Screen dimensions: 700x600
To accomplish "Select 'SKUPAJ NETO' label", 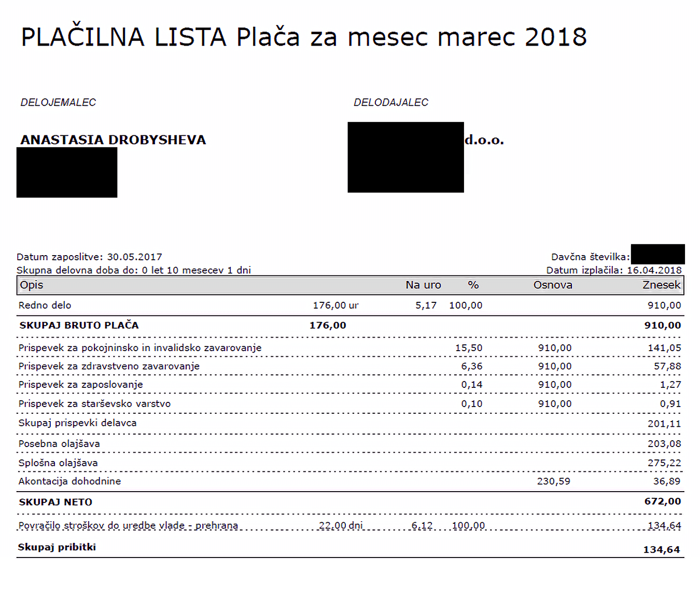I will [x=55, y=502].
